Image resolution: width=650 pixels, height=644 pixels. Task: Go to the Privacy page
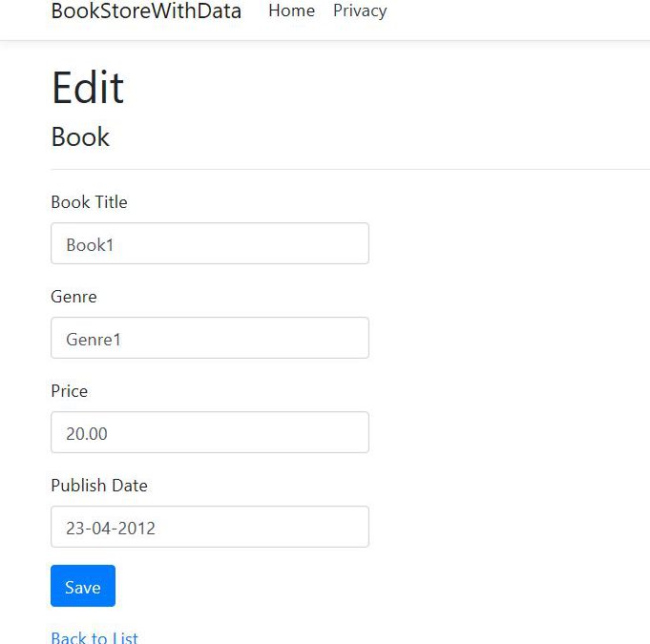[x=360, y=11]
